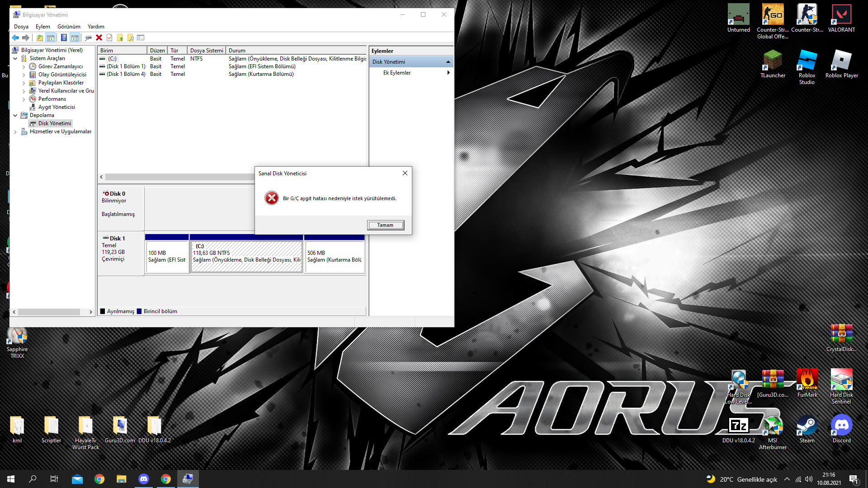Open the Sapphire TRIXX desktop icon
Image resolution: width=868 pixels, height=488 pixels.
(17, 343)
